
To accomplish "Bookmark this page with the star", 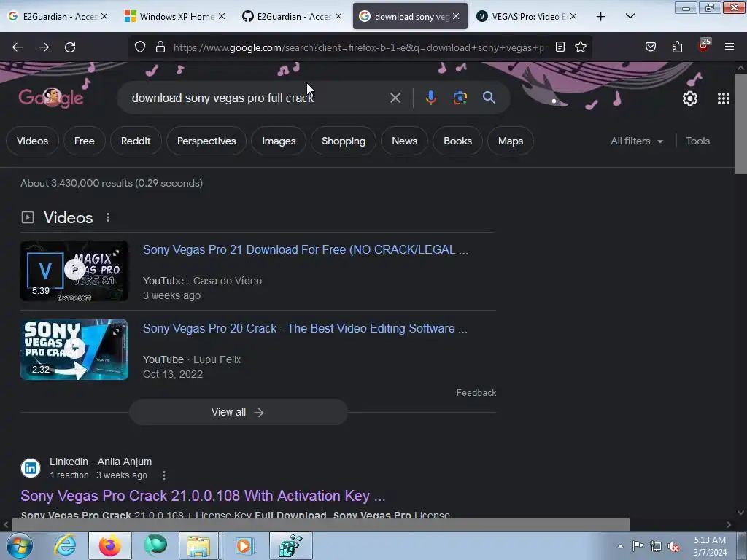I will (580, 47).
